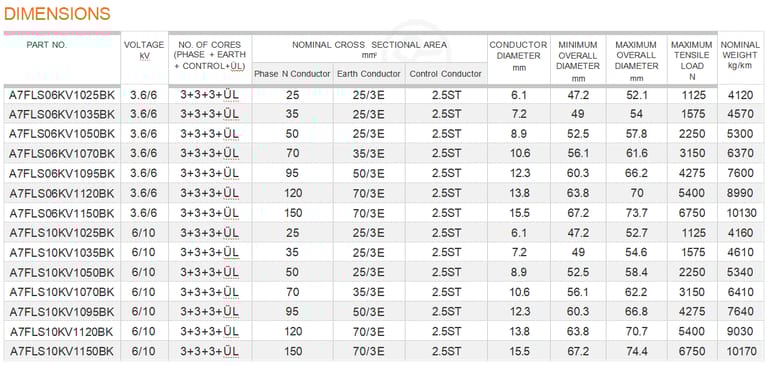
Task: Click part number A7FLS06KV1025BK
Action: point(62,96)
